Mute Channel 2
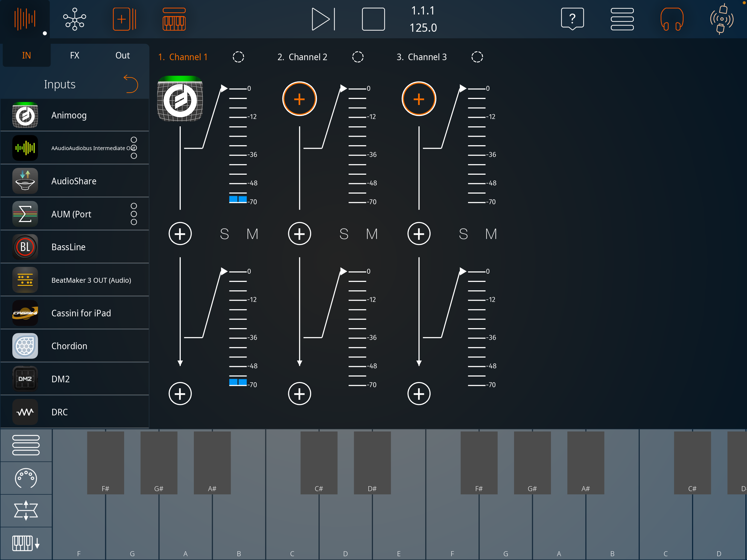The height and width of the screenshot is (560, 747). [x=372, y=234]
